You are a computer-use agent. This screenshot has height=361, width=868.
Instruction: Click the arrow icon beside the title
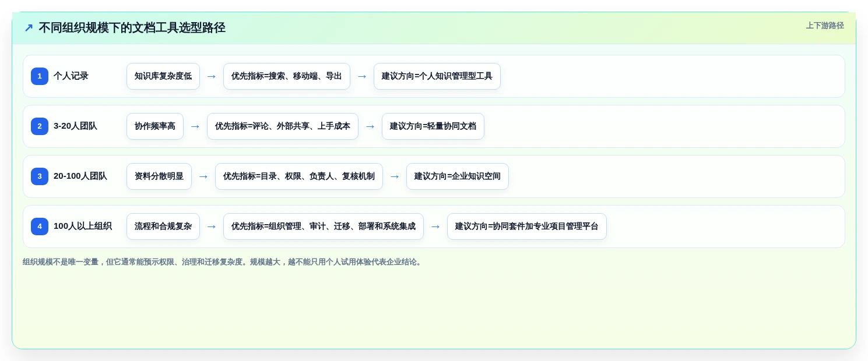pos(29,28)
